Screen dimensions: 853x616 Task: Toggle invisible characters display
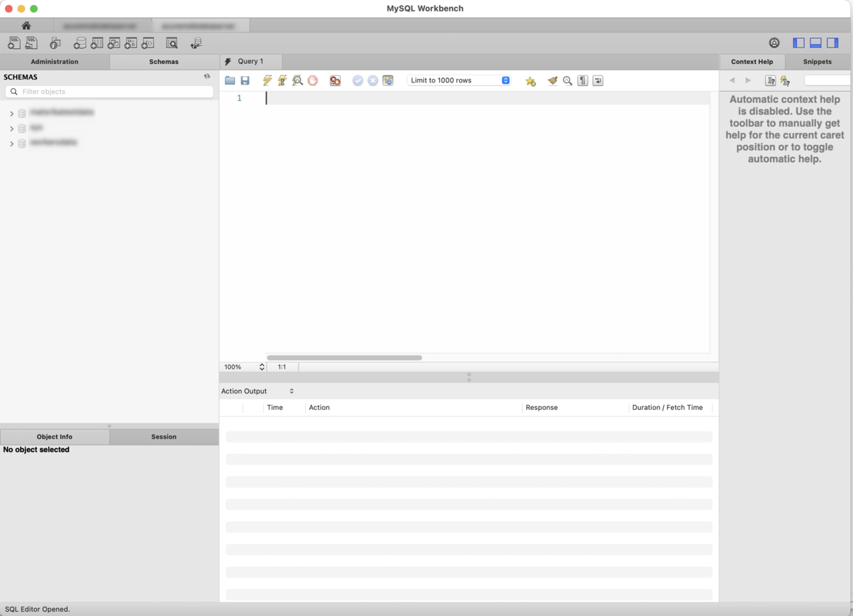[x=583, y=81]
